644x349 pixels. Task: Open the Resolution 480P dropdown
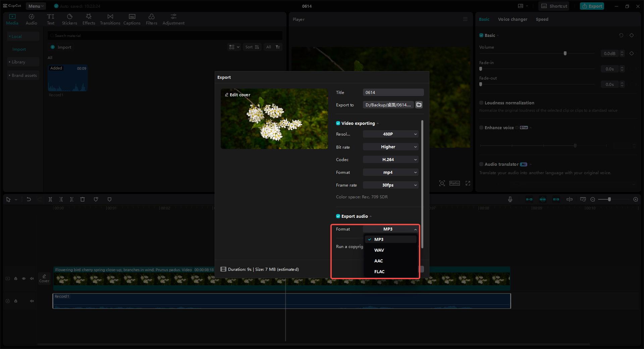point(390,134)
